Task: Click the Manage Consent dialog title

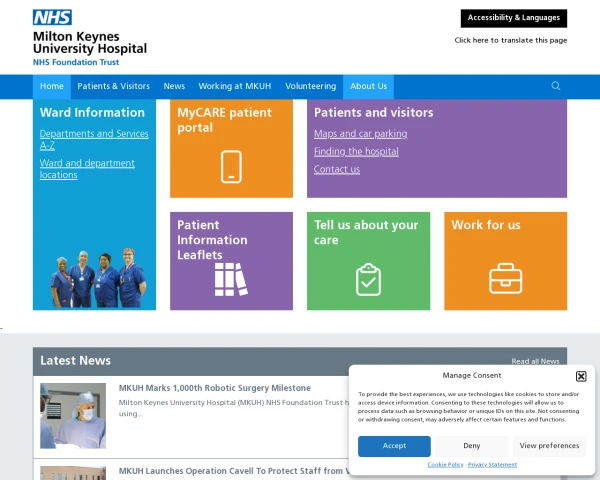Action: coord(471,376)
